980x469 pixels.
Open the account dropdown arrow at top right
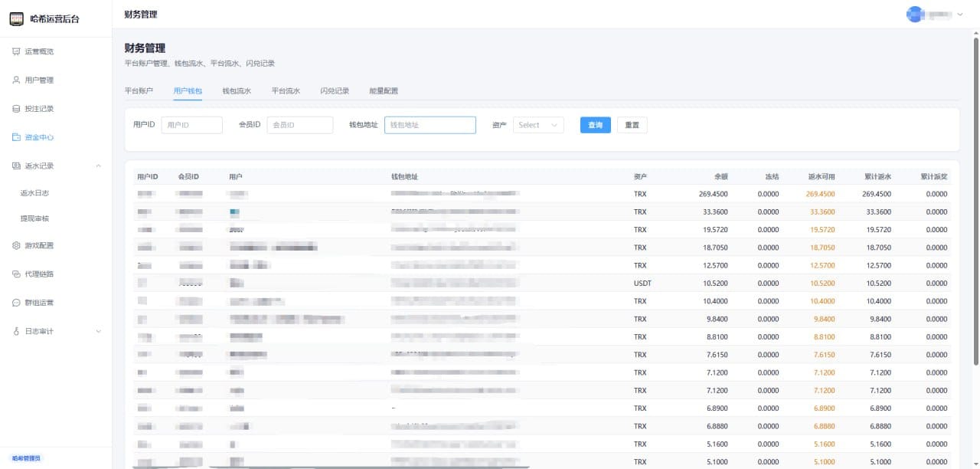click(960, 15)
